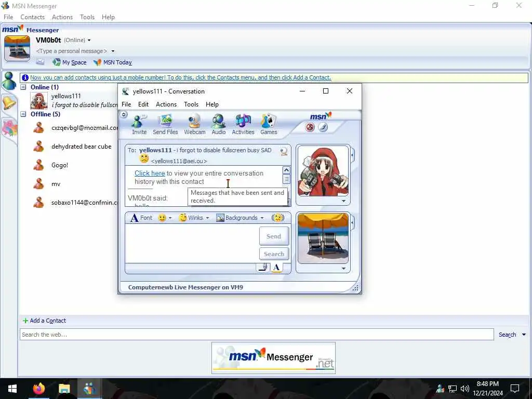Open the VM0b0t online status dropdown
Viewport: 532px width, 399px height.
89,40
